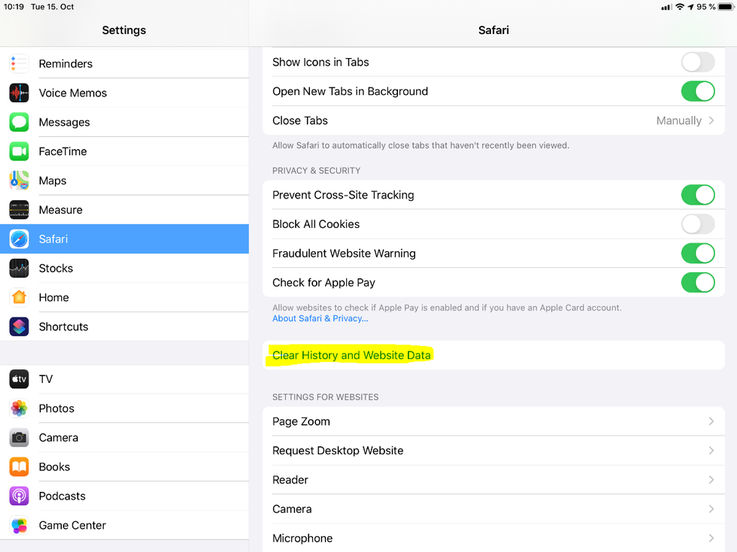Tap the cellular signal bars icon
This screenshot has height=552, width=737.
666,7
